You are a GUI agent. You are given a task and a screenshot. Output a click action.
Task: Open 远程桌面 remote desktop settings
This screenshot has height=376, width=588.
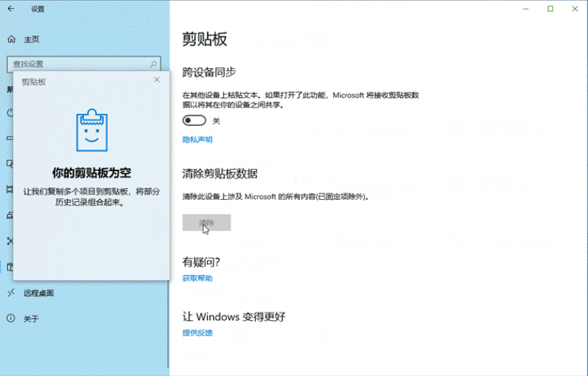38,293
